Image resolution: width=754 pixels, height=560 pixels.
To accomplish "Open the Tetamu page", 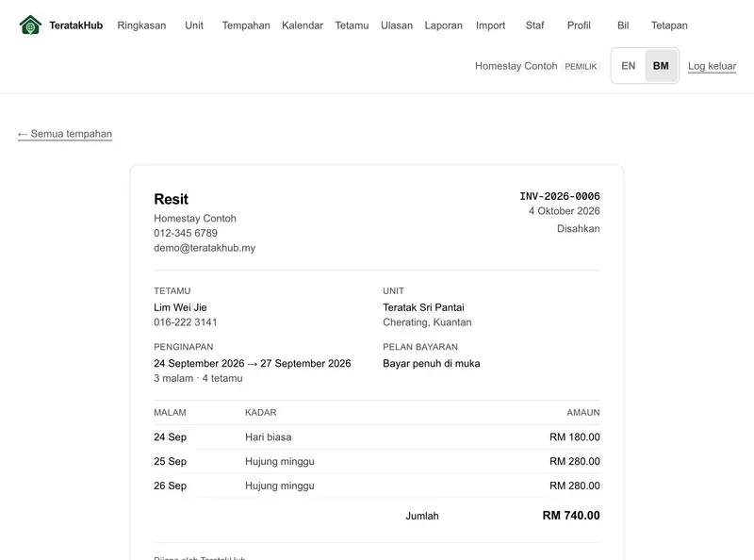I will pyautogui.click(x=352, y=25).
